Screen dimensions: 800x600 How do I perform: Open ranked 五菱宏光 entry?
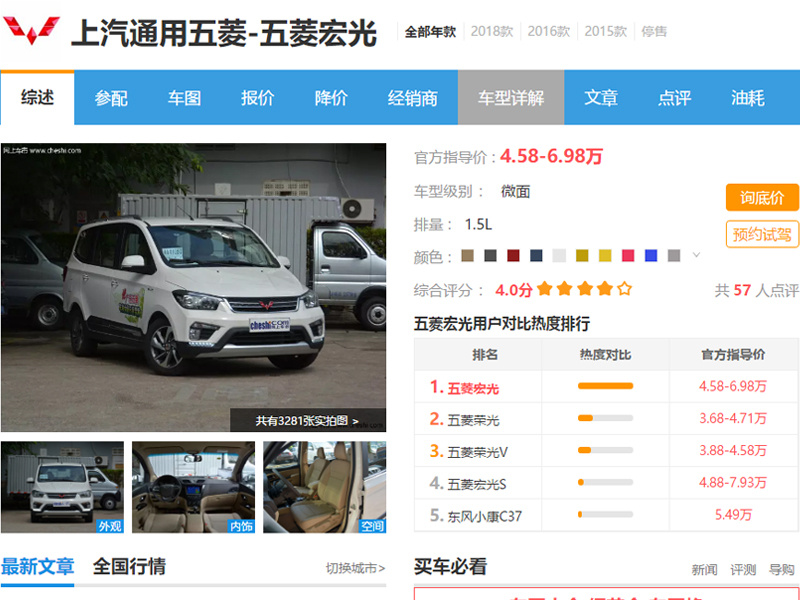pyautogui.click(x=473, y=388)
